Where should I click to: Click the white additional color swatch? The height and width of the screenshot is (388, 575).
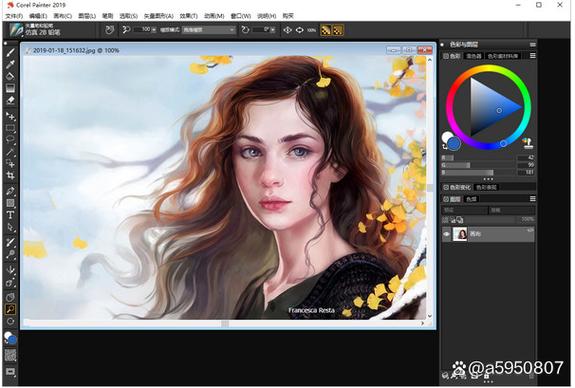(x=446, y=137)
